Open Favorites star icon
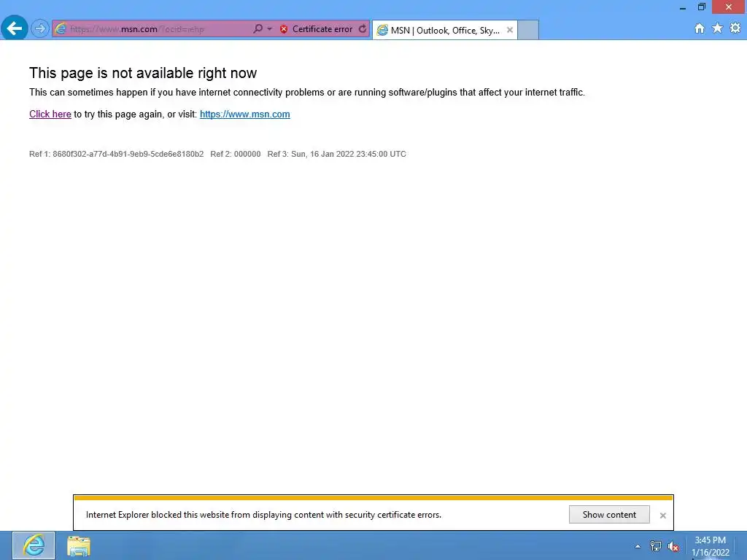 (x=718, y=28)
